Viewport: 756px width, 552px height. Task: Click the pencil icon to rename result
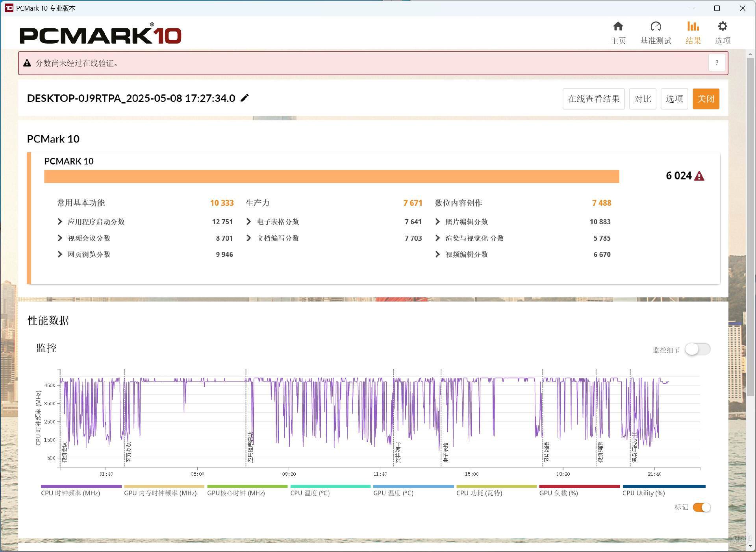pyautogui.click(x=245, y=98)
